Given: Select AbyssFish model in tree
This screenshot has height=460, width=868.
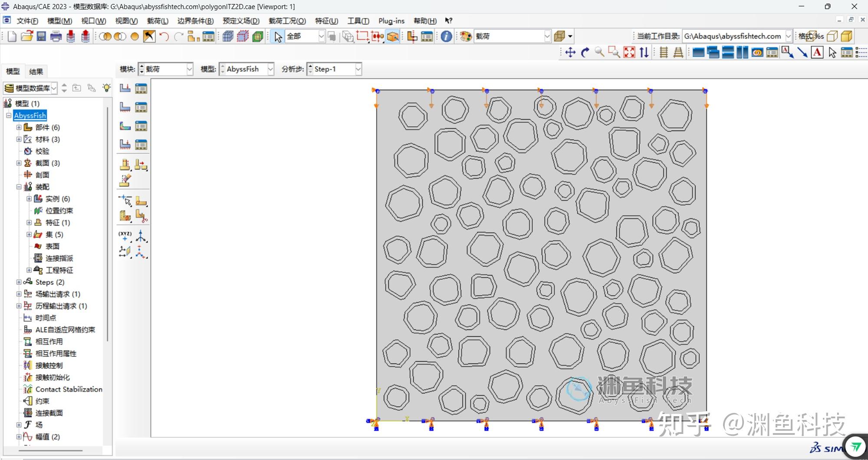Looking at the screenshot, I should pos(30,116).
